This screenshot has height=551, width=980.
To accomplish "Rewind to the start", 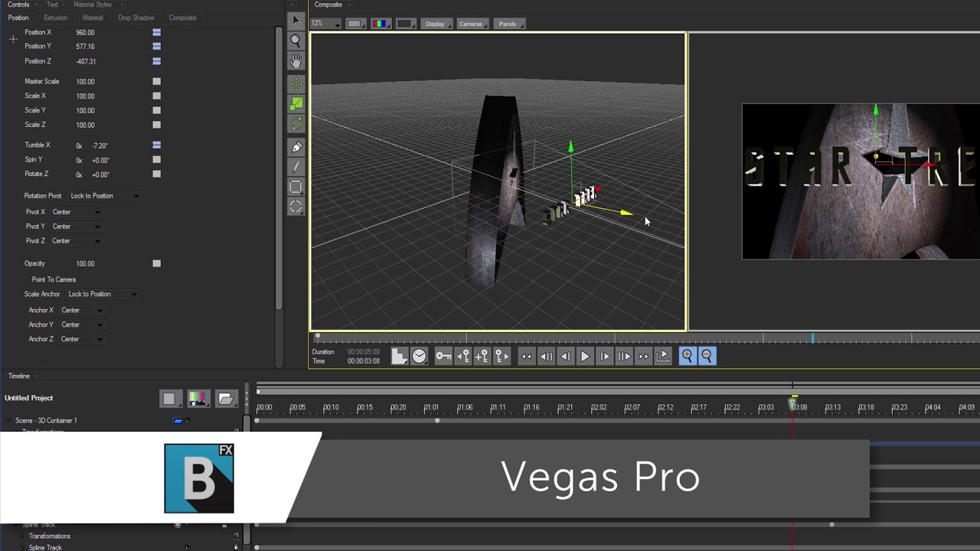I will tap(527, 356).
